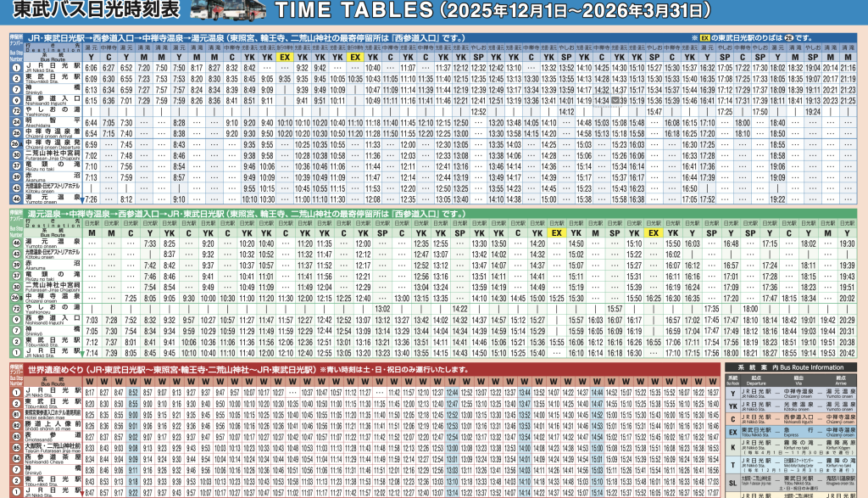Click the '世界遺産めぐり' red table heading
868x498 pixels.
click(54, 370)
